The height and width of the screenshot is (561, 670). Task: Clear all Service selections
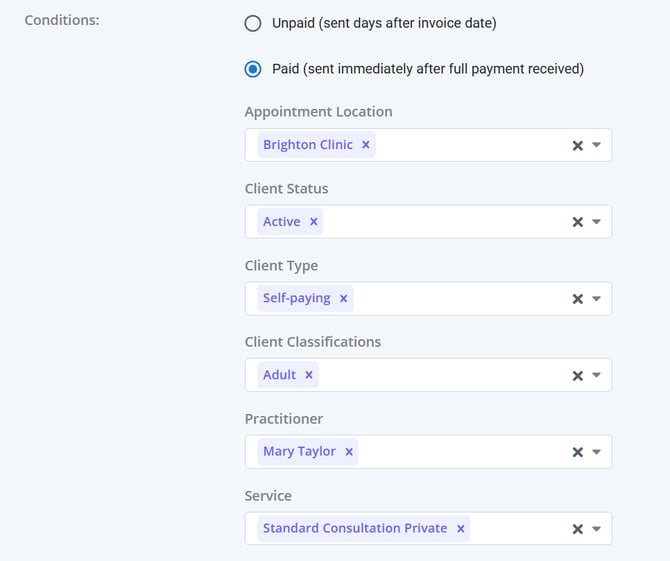(x=577, y=528)
